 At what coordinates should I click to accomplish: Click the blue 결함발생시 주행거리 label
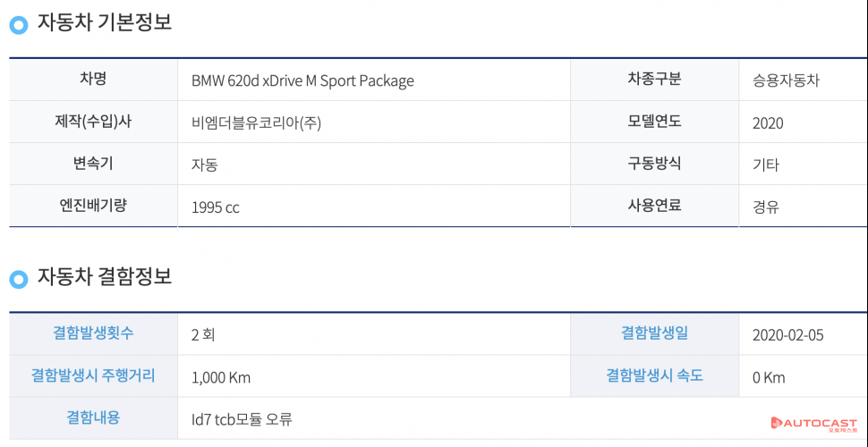click(x=93, y=375)
